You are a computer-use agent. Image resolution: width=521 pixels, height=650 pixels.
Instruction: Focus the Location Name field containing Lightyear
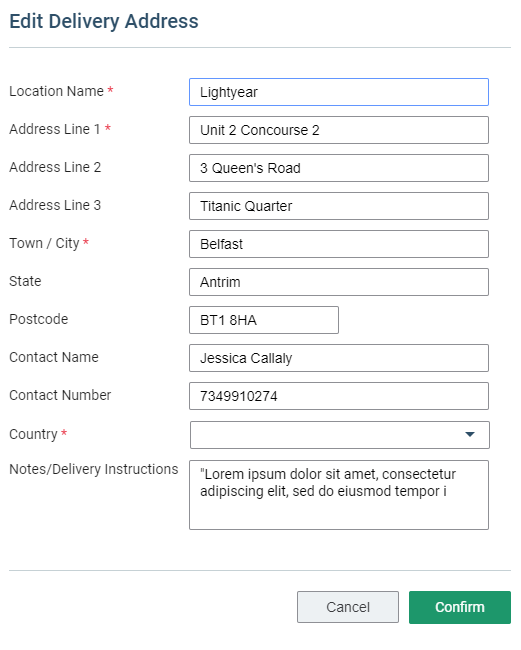[x=339, y=92]
